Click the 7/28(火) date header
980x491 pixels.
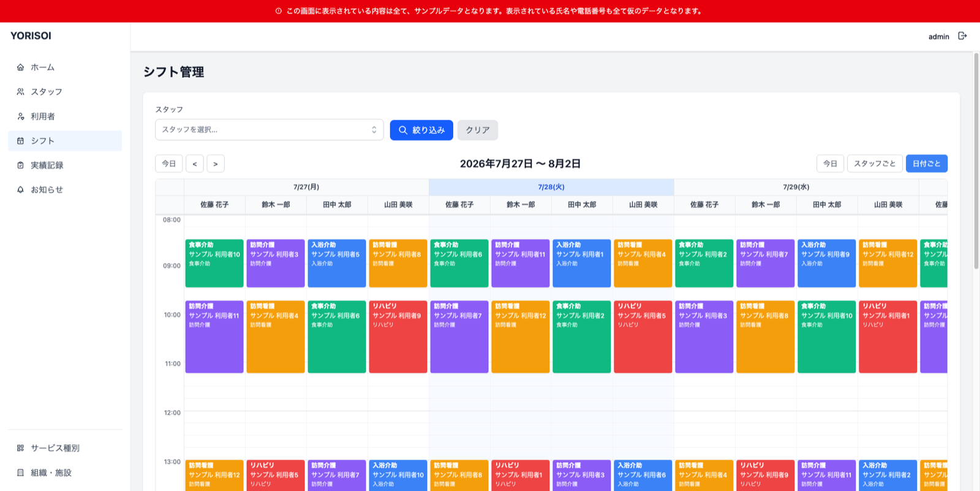[x=551, y=187]
